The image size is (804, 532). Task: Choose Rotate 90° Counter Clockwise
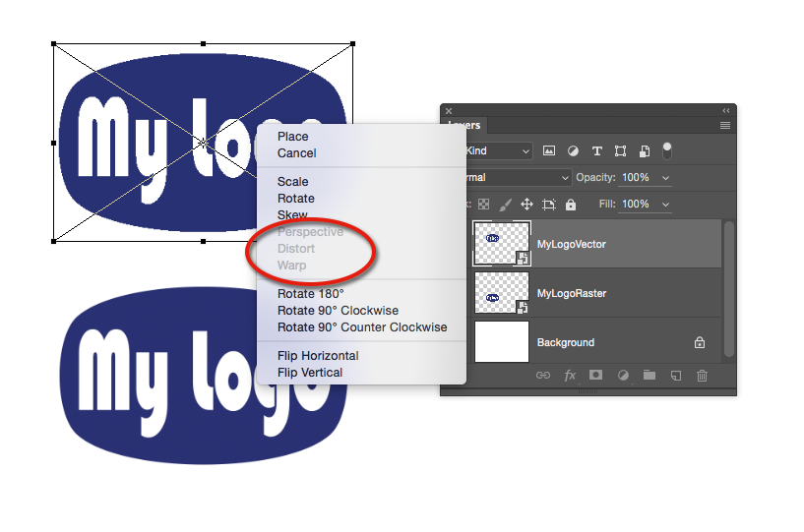tap(362, 327)
